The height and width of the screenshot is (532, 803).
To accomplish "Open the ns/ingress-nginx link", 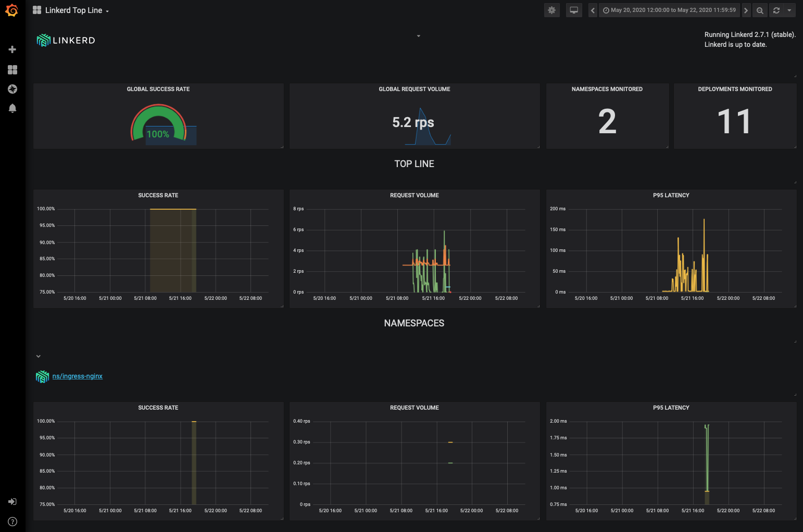I will pos(78,376).
